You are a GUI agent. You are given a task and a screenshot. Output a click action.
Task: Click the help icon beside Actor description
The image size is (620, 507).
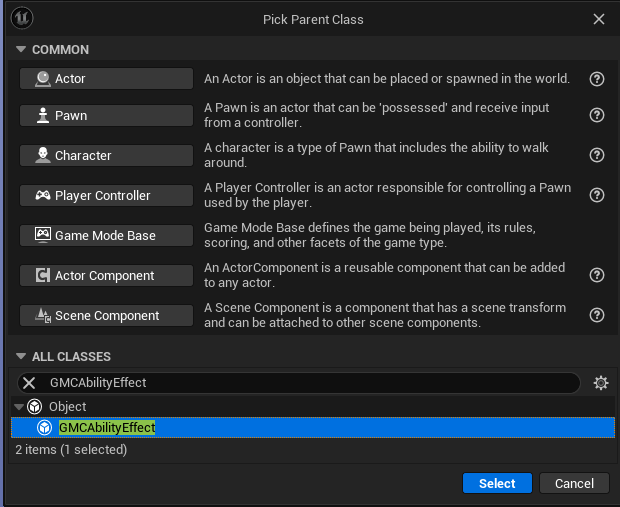tap(597, 79)
